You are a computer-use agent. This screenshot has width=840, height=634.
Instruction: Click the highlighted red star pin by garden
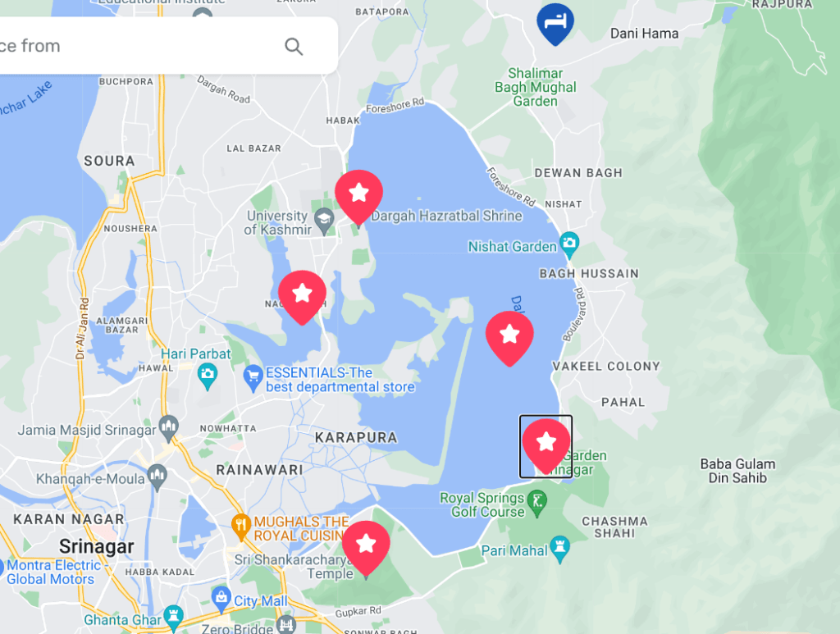[x=546, y=446]
